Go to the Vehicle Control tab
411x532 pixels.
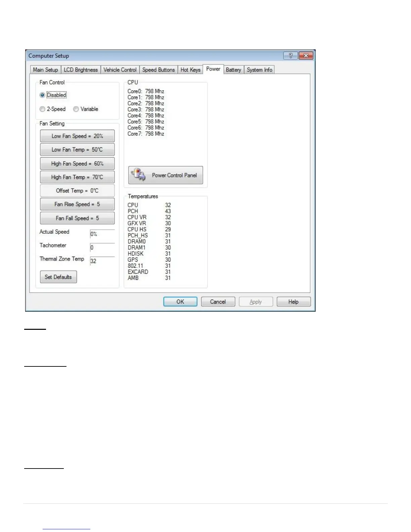click(120, 70)
